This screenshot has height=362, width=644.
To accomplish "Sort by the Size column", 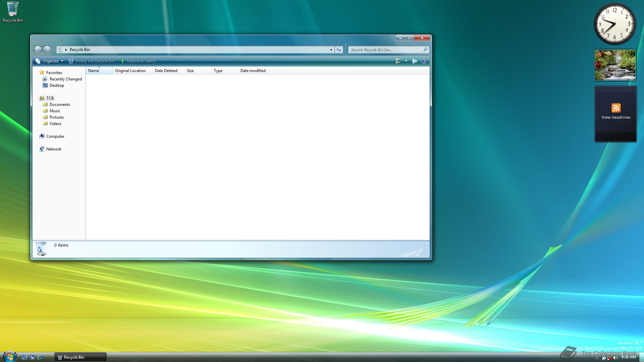I will pos(198,71).
